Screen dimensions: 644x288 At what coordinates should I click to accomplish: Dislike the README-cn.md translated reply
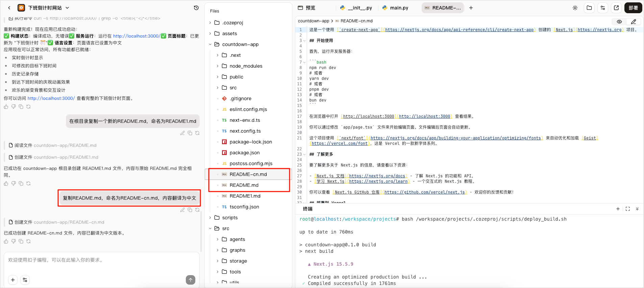click(x=14, y=241)
